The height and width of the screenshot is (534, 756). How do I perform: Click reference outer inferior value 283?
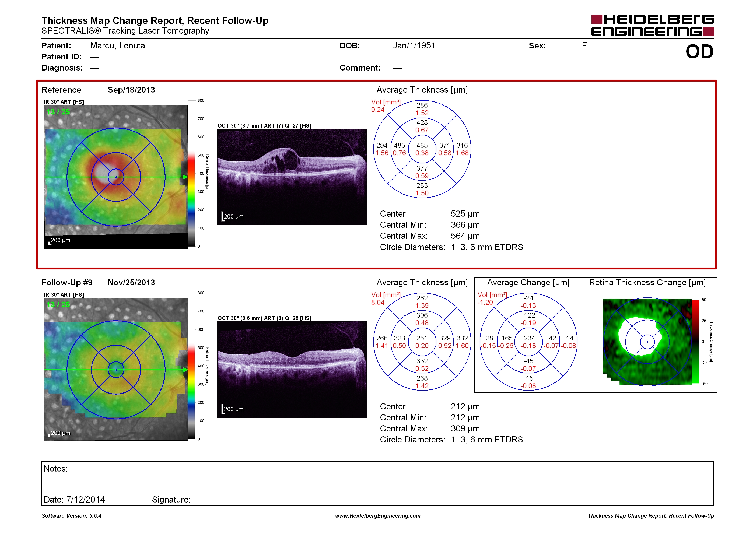422,186
